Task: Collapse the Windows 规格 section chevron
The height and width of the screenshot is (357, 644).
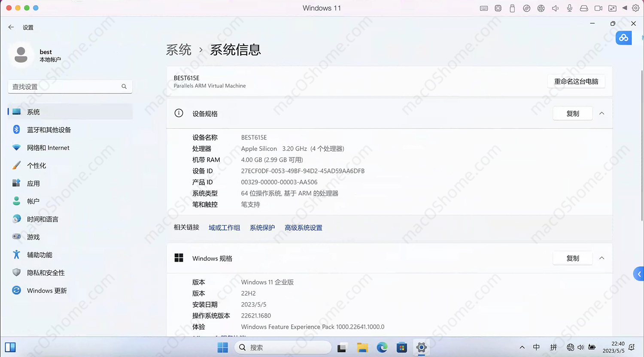Action: pyautogui.click(x=601, y=258)
